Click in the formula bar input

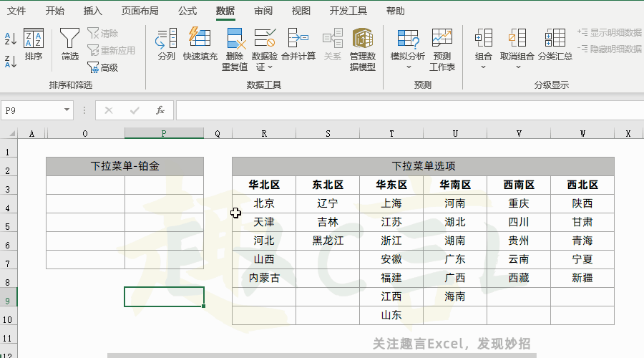click(x=410, y=110)
